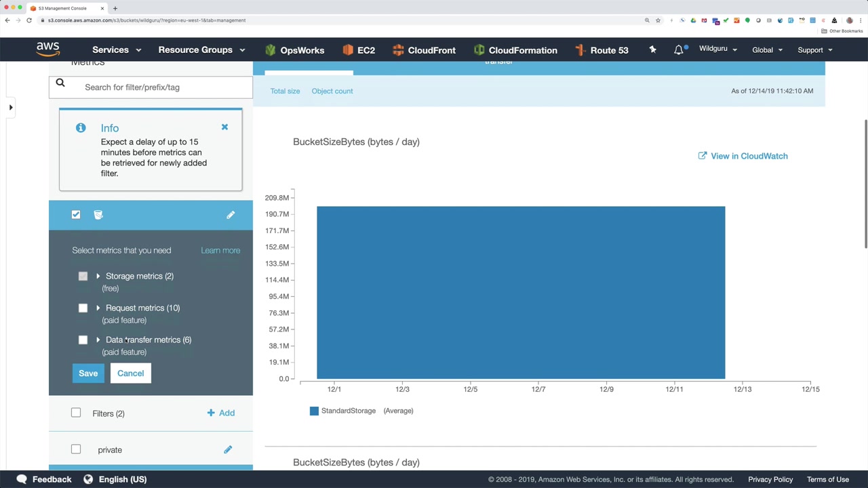Image resolution: width=868 pixels, height=488 pixels.
Task: Click the search magnifier in filter box
Action: (60, 83)
